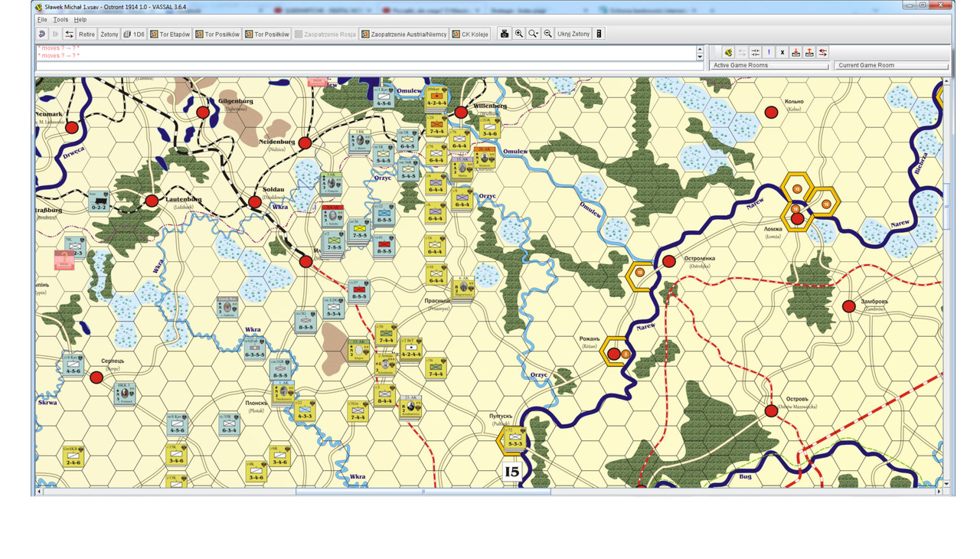Screen dimensions: 980x559
Task: Click the Ostrów red city dot
Action: tap(771, 411)
